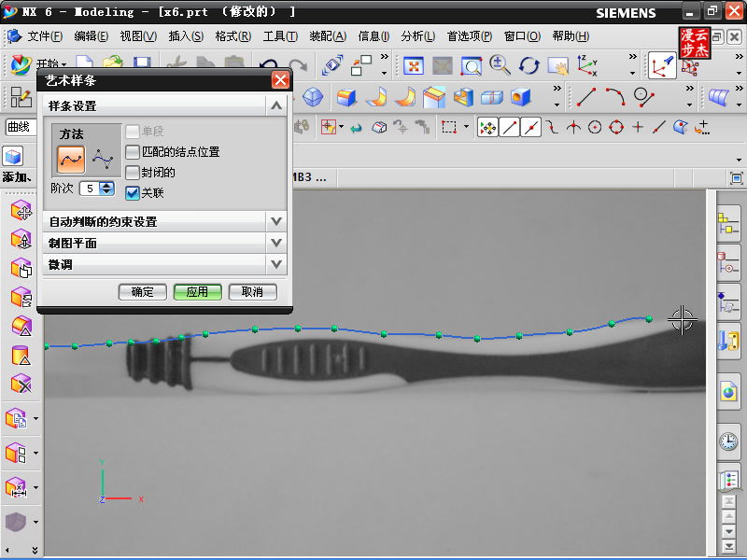The height and width of the screenshot is (560, 747).
Task: Open the selection rectangle dropdown arrow
Action: point(466,127)
